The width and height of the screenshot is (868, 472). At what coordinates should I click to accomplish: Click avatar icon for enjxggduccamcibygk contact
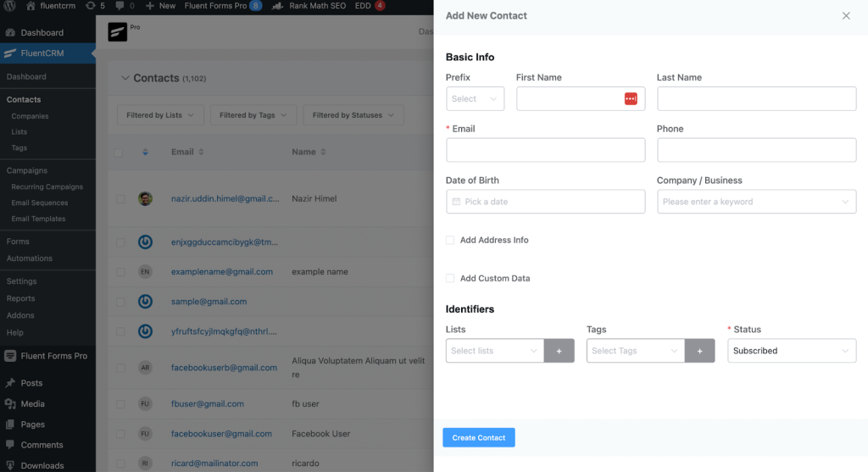coord(145,242)
